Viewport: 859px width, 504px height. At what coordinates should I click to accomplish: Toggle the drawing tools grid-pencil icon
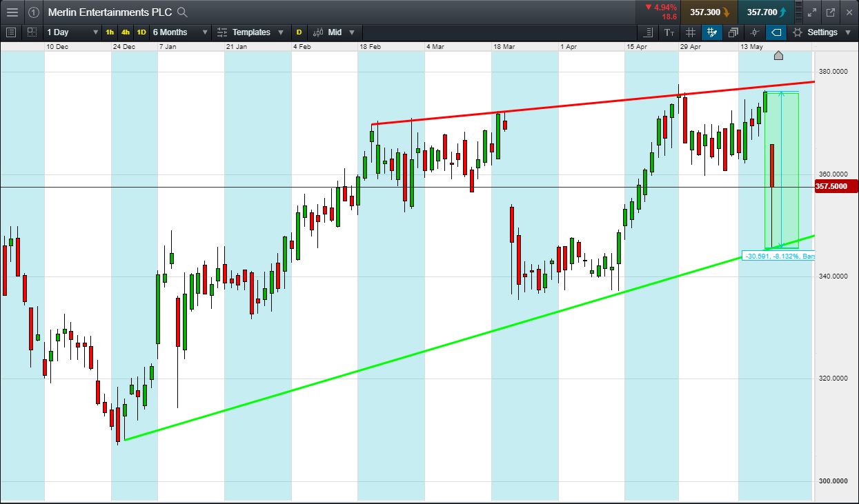[711, 32]
